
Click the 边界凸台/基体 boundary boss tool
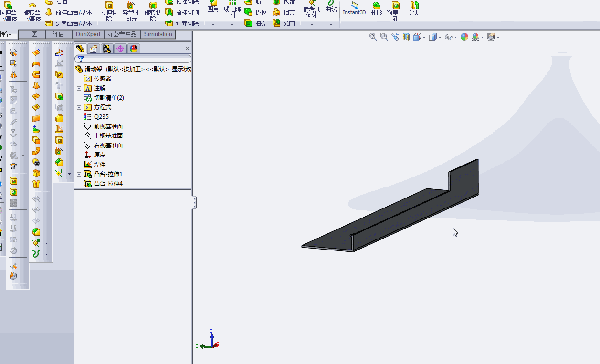coord(68,23)
